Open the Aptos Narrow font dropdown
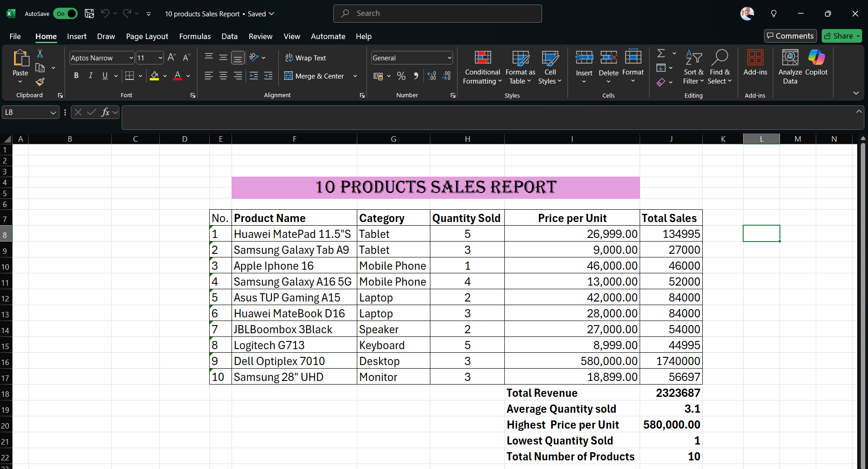Viewport: 868px width, 469px height. click(x=131, y=58)
